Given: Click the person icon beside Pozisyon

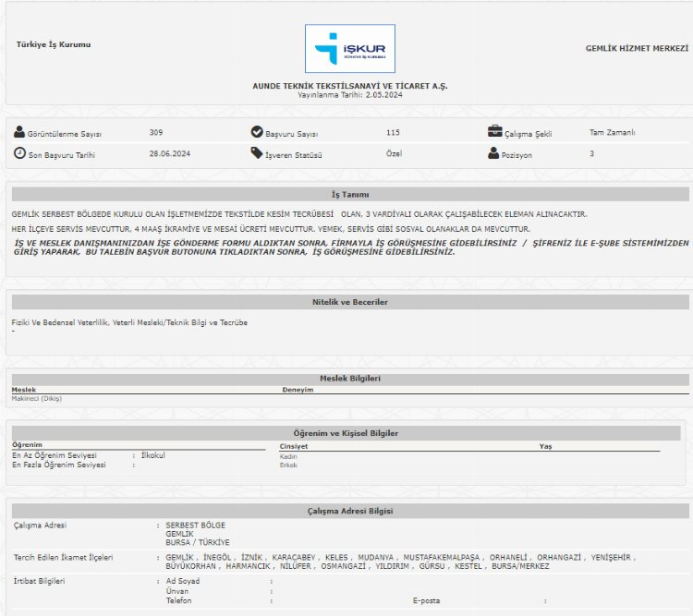Looking at the screenshot, I should tap(493, 153).
